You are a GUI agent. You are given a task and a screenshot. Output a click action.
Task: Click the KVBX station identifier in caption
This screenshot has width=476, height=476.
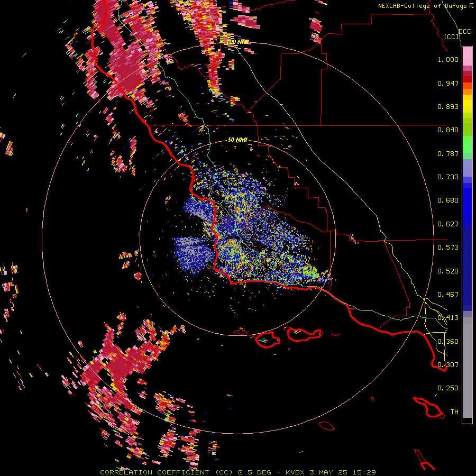pos(296,472)
